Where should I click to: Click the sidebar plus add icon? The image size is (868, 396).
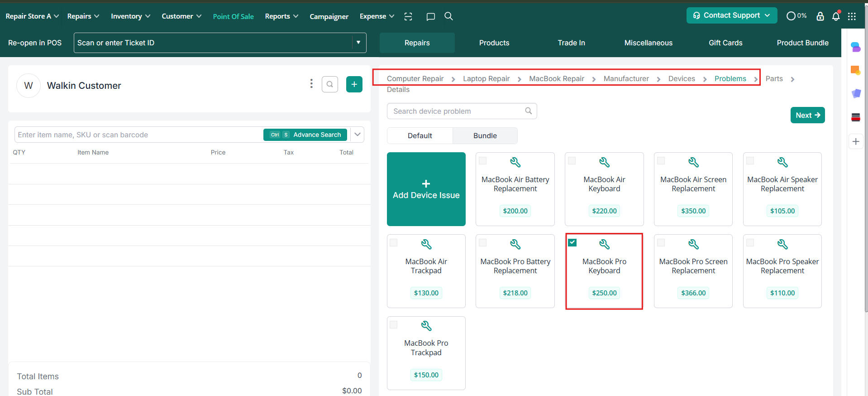tap(855, 141)
